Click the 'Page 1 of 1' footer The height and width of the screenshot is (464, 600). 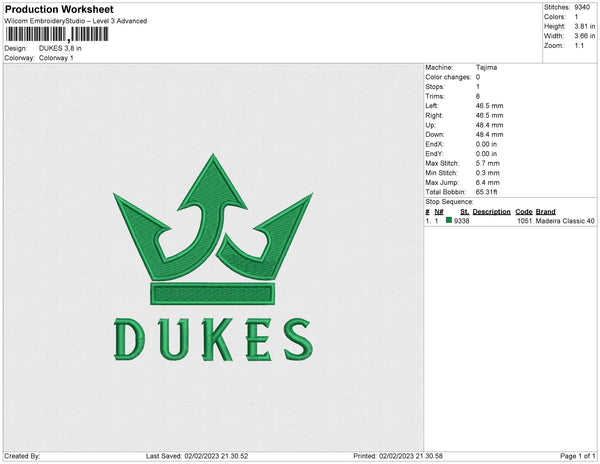tap(578, 456)
